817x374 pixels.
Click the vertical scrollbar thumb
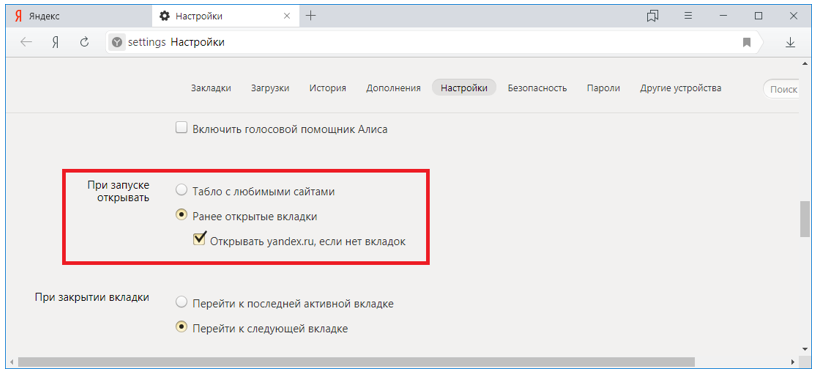click(805, 219)
